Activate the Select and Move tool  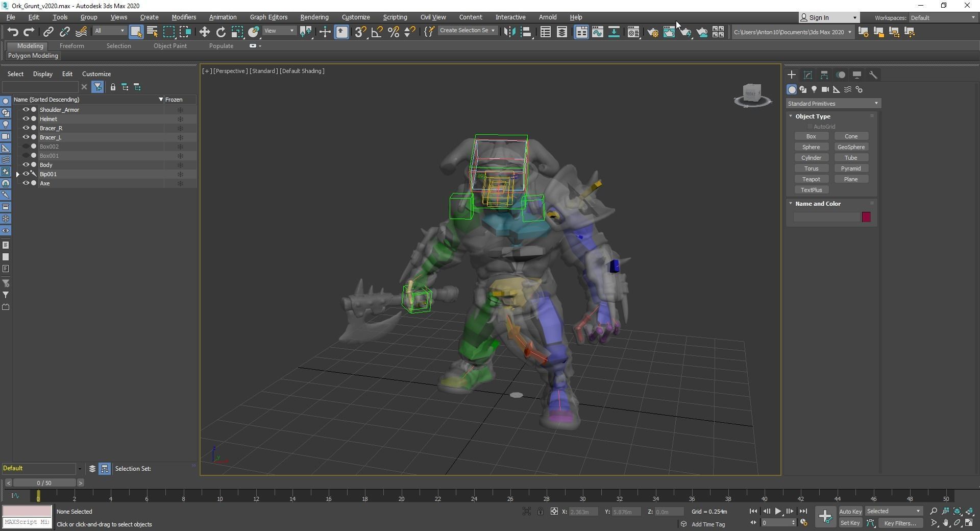click(x=204, y=32)
